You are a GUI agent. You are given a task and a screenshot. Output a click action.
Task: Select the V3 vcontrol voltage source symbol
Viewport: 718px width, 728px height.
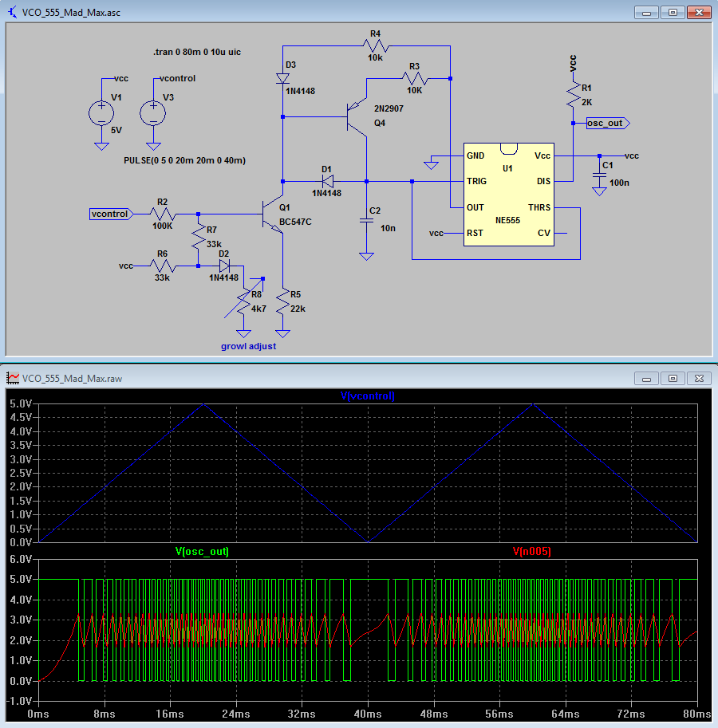click(x=153, y=113)
